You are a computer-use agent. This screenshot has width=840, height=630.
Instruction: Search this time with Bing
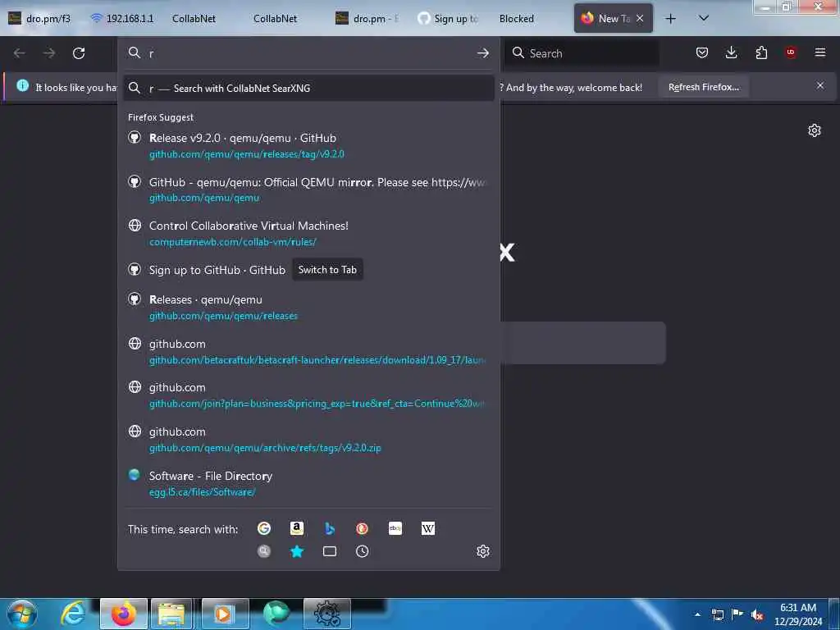[x=330, y=529]
